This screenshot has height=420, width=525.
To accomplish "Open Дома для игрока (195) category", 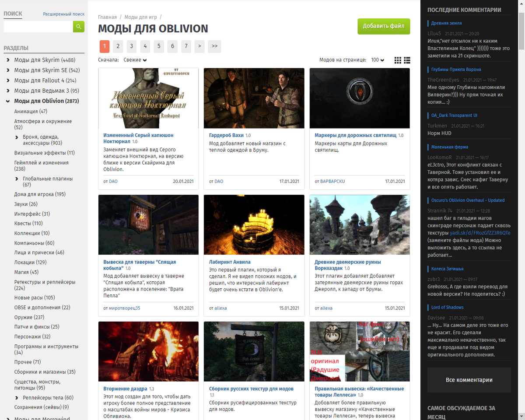I will pyautogui.click(x=40, y=194).
